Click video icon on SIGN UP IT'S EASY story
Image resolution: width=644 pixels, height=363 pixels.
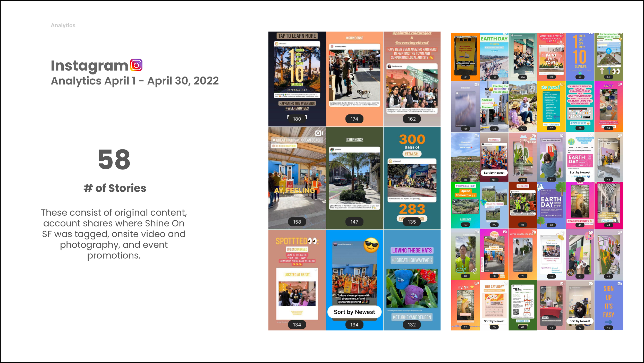click(x=620, y=284)
